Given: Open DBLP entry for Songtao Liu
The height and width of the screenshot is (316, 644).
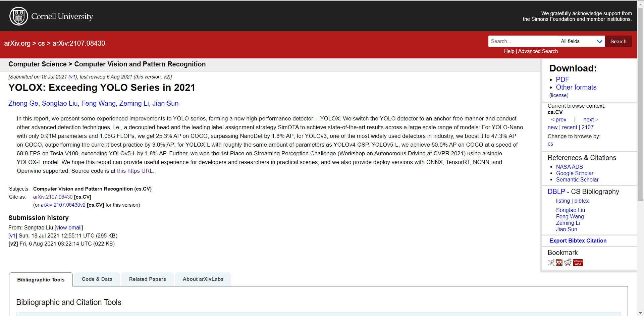Looking at the screenshot, I should point(571,210).
